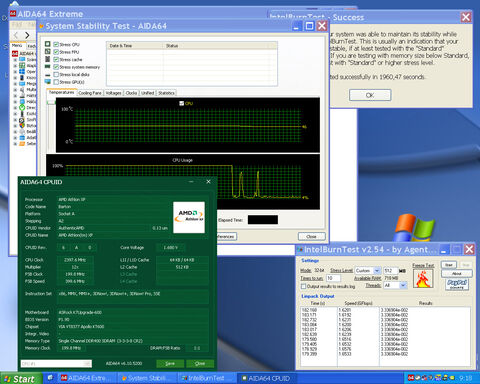Uncheck the Stress FPU checkbox
This screenshot has width=480, height=384.
pos(56,52)
